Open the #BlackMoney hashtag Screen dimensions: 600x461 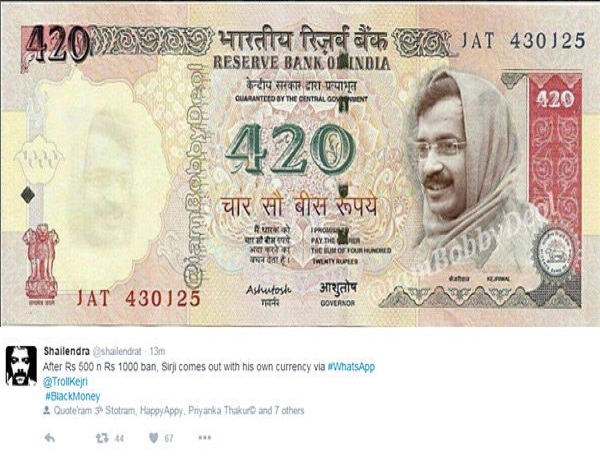point(73,396)
